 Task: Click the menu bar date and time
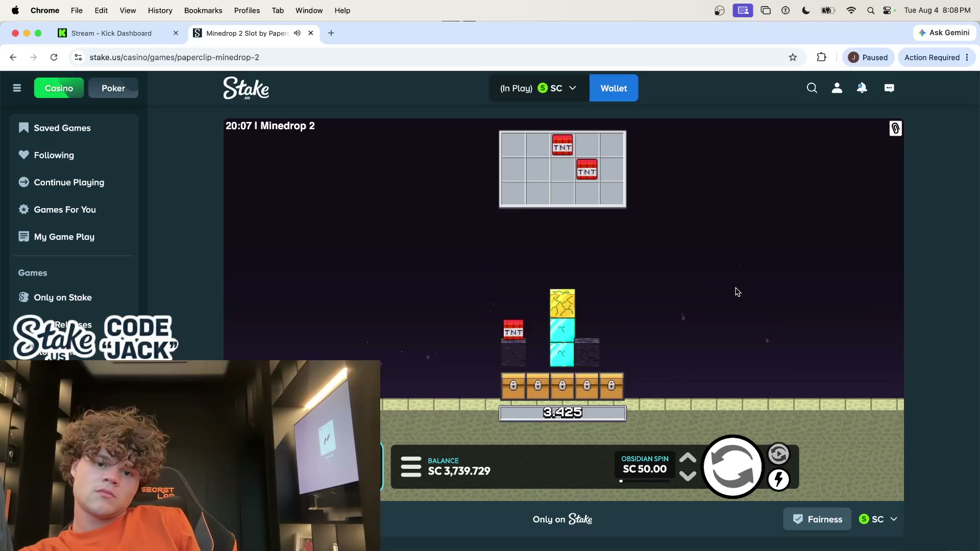[x=937, y=10]
